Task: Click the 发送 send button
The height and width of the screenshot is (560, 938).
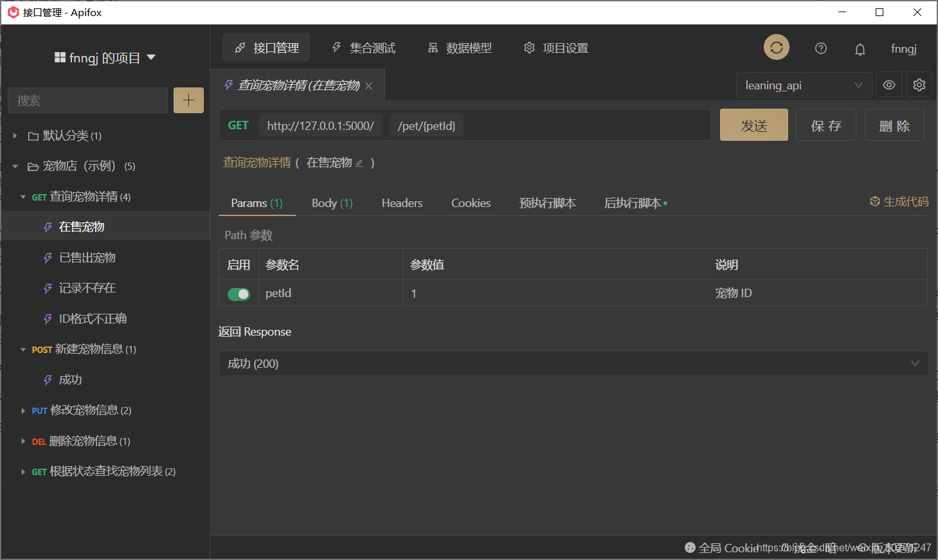Action: pyautogui.click(x=753, y=125)
